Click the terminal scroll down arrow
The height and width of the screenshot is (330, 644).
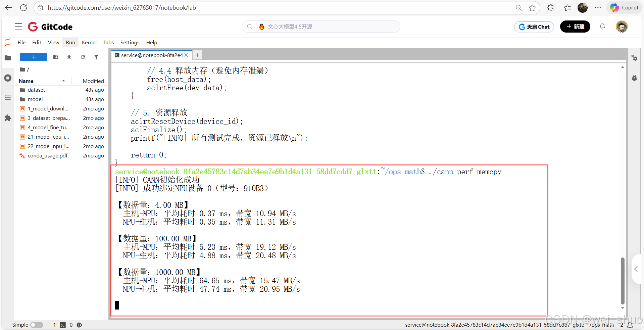(623, 308)
